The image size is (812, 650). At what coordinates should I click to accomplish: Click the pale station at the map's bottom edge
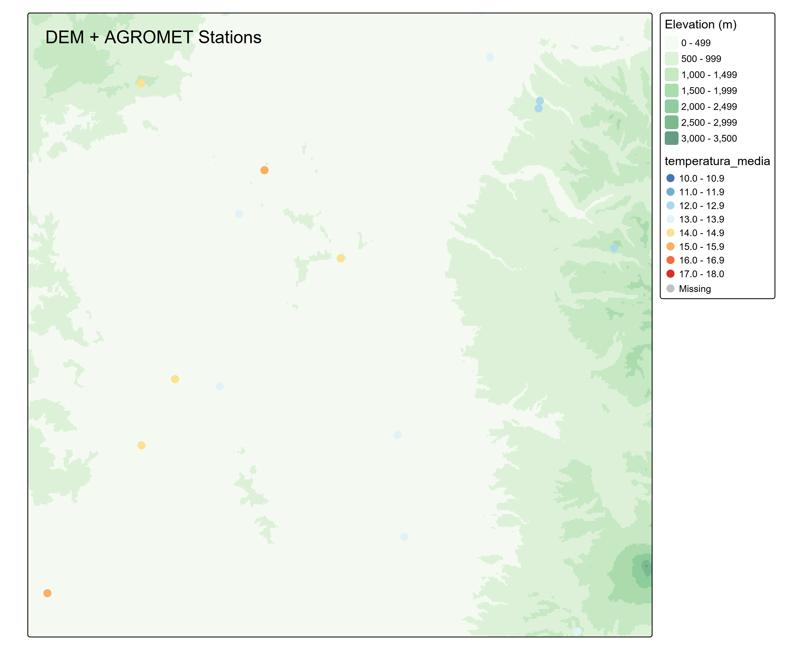[x=578, y=631]
